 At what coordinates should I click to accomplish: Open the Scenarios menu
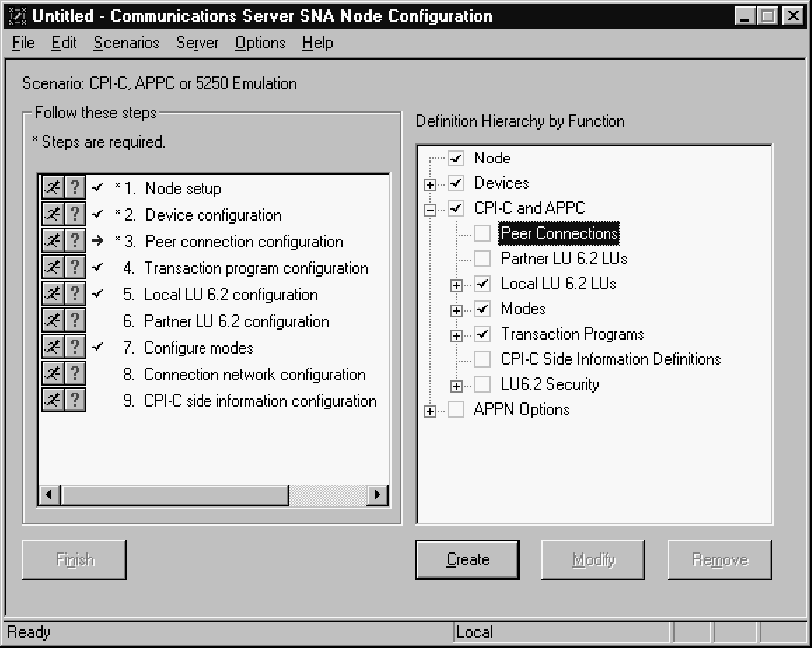[x=127, y=43]
